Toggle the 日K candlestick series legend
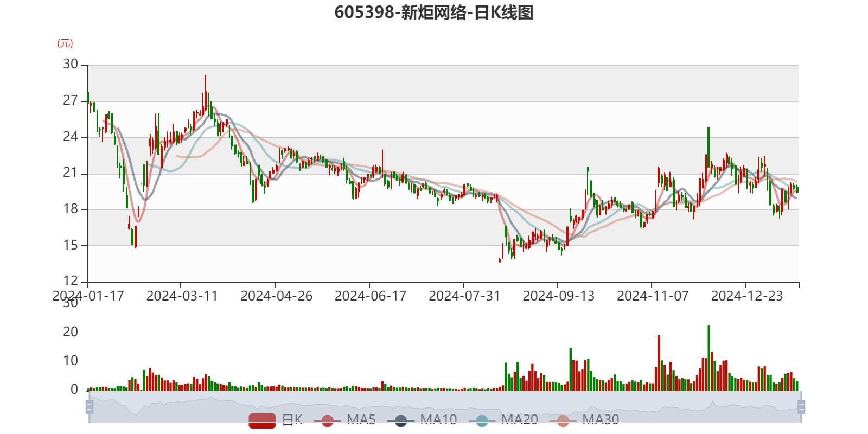The width and height of the screenshot is (868, 434). click(x=276, y=420)
